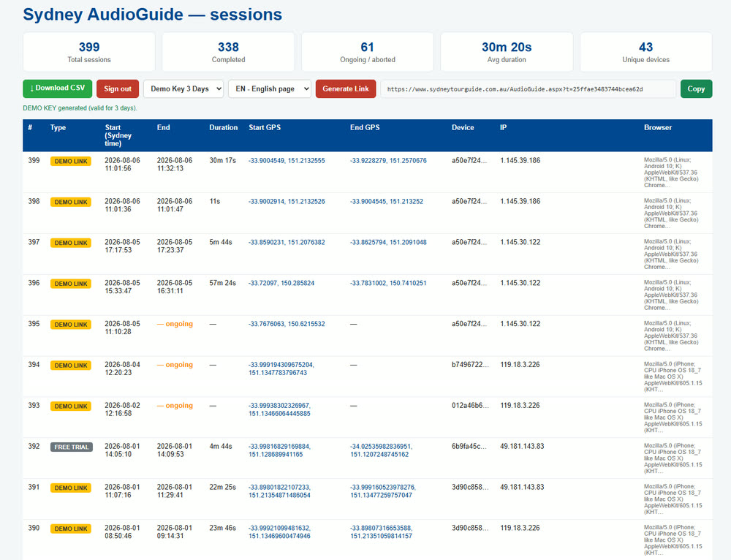Click the Generate Link button

pos(346,88)
